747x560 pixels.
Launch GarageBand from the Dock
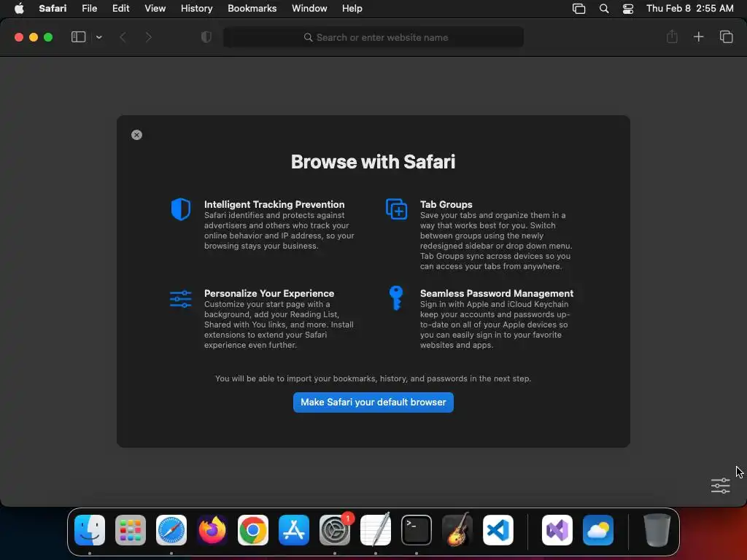point(457,530)
